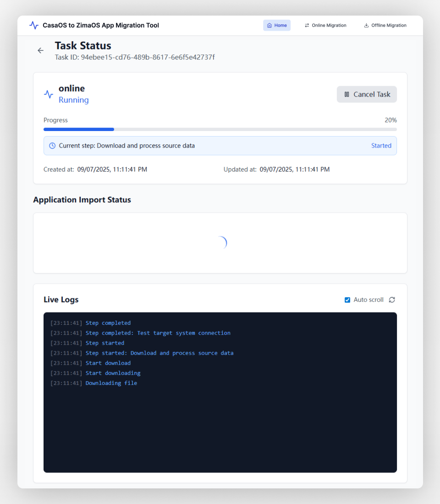Click the Current step description text
This screenshot has height=504, width=440.
(x=126, y=146)
